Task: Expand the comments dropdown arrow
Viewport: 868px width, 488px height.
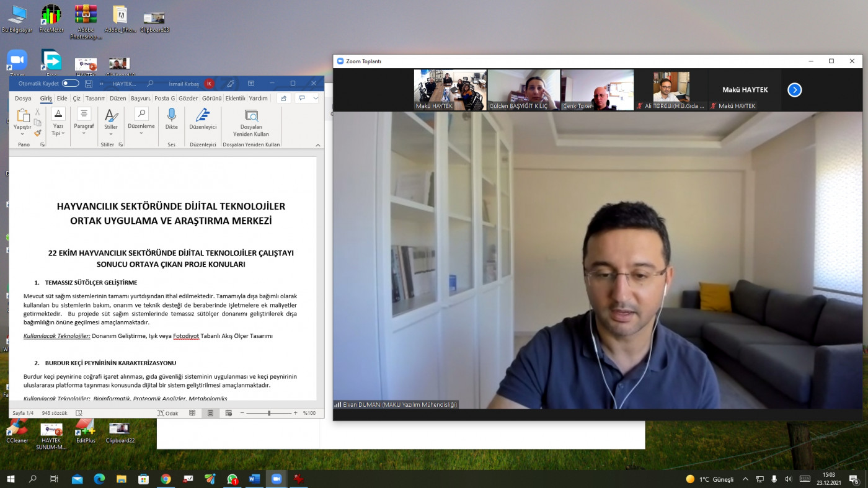Action: click(315, 98)
